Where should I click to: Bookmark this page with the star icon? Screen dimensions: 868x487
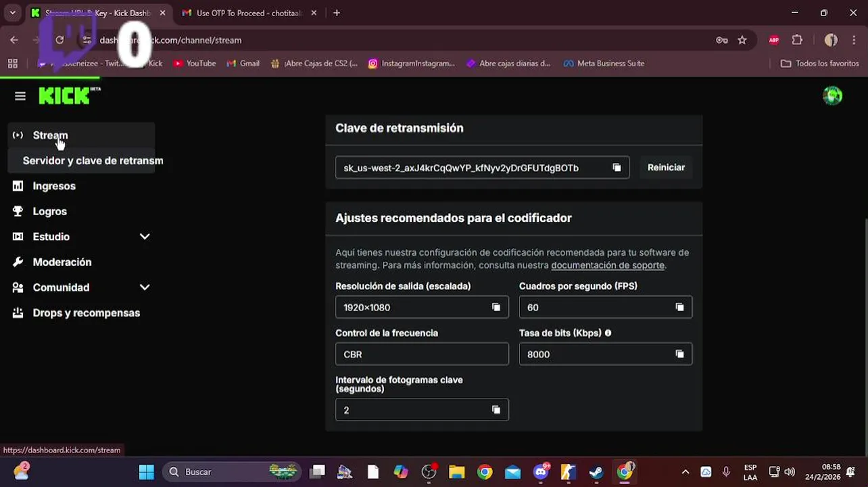point(742,40)
